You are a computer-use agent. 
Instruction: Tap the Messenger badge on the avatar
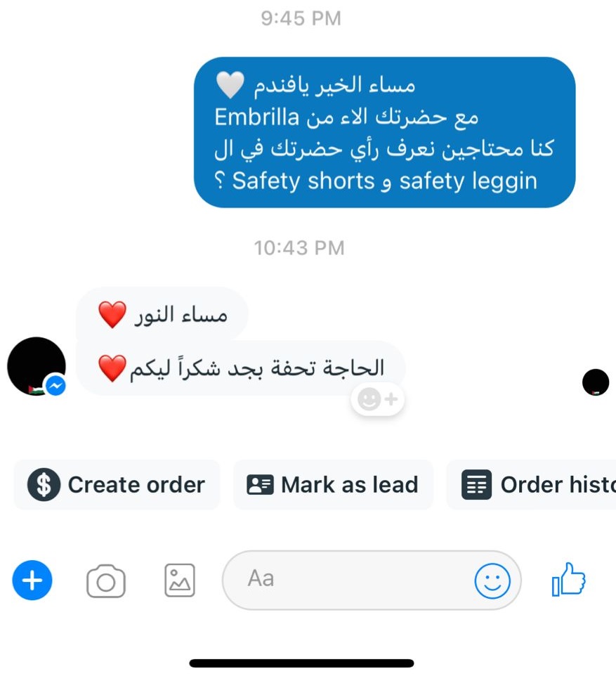(x=55, y=385)
